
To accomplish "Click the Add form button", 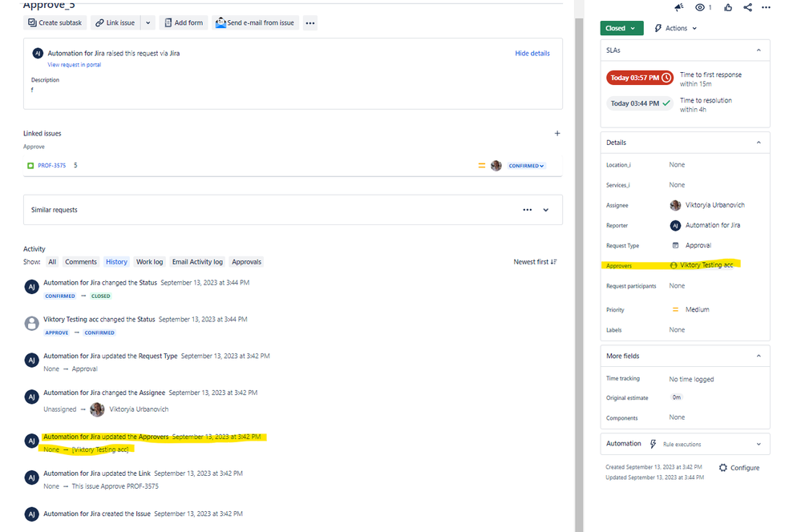I will pos(184,23).
